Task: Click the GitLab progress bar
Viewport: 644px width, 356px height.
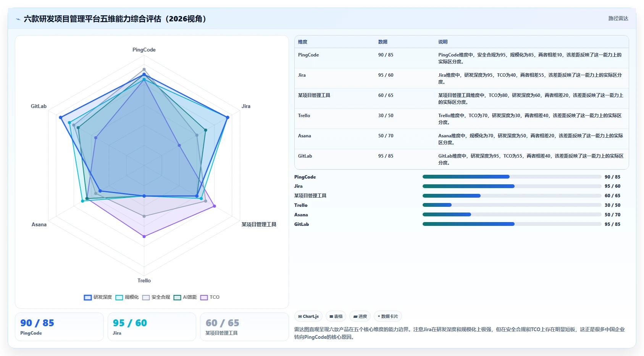Action: point(512,224)
